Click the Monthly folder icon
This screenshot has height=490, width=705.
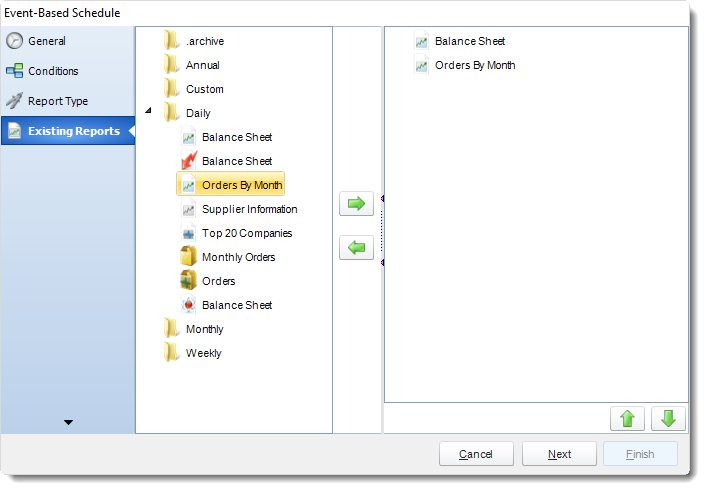pos(171,329)
